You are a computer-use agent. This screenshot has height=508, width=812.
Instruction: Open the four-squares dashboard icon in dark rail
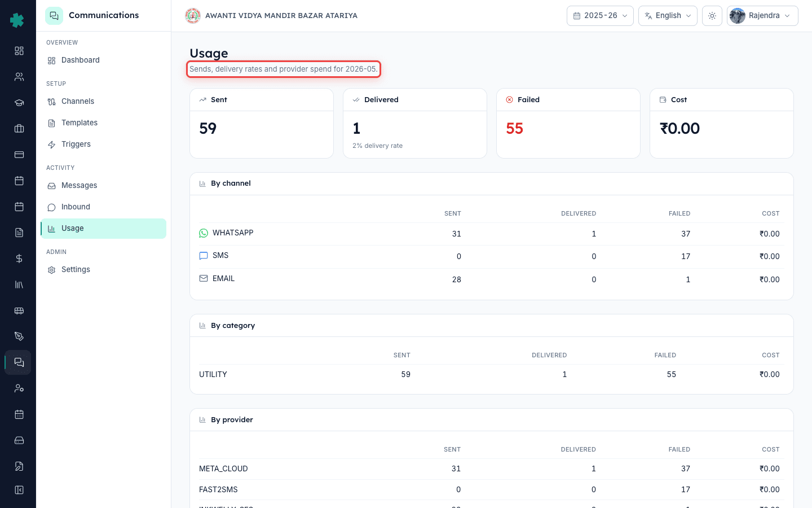point(19,51)
